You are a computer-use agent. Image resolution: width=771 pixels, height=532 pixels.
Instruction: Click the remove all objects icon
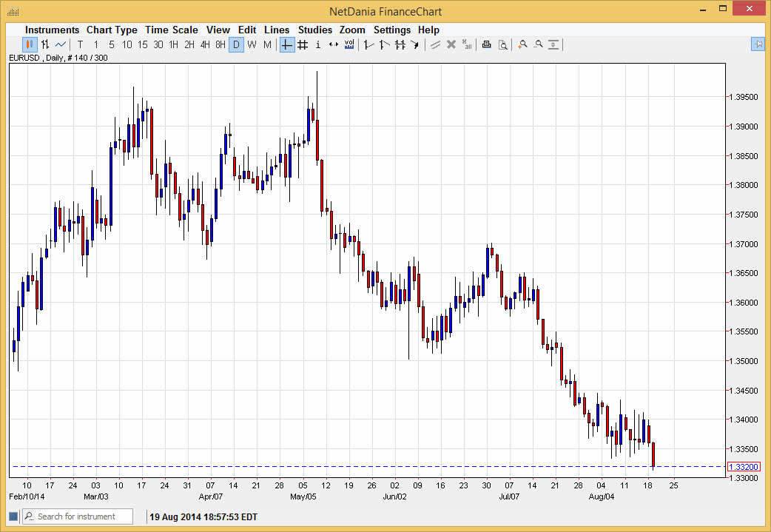click(467, 44)
